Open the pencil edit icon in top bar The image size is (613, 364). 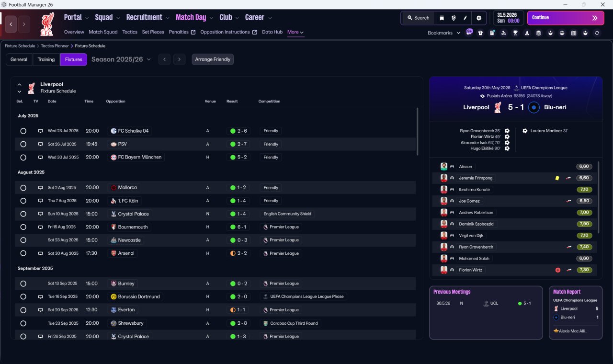click(x=465, y=18)
